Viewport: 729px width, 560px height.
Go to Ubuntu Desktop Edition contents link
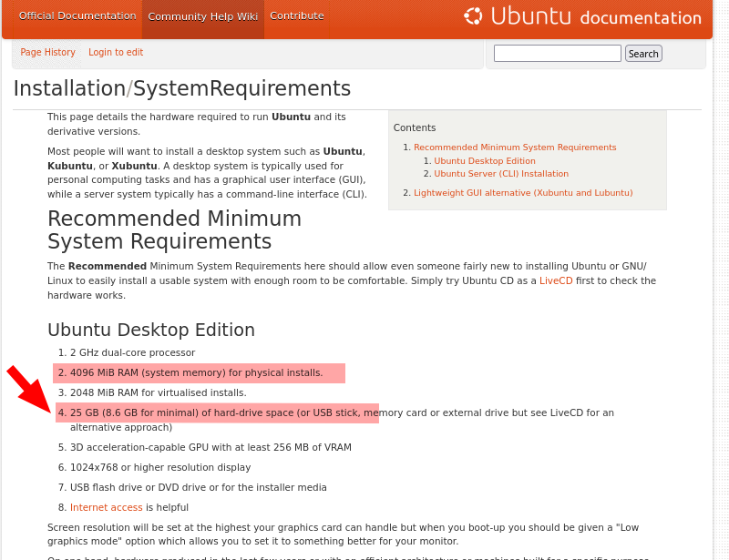(484, 161)
